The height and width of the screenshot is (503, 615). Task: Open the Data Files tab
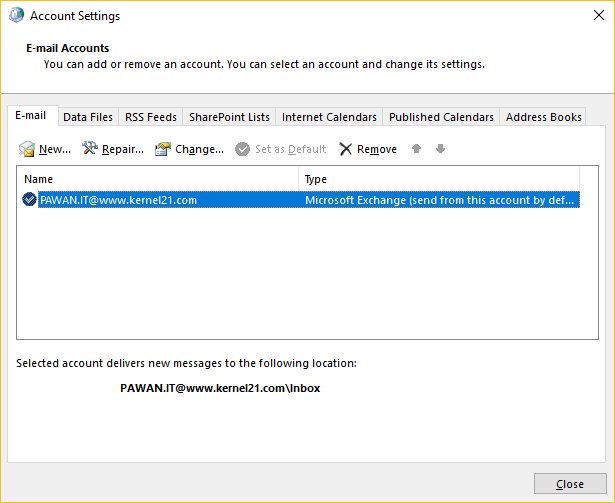click(x=88, y=117)
